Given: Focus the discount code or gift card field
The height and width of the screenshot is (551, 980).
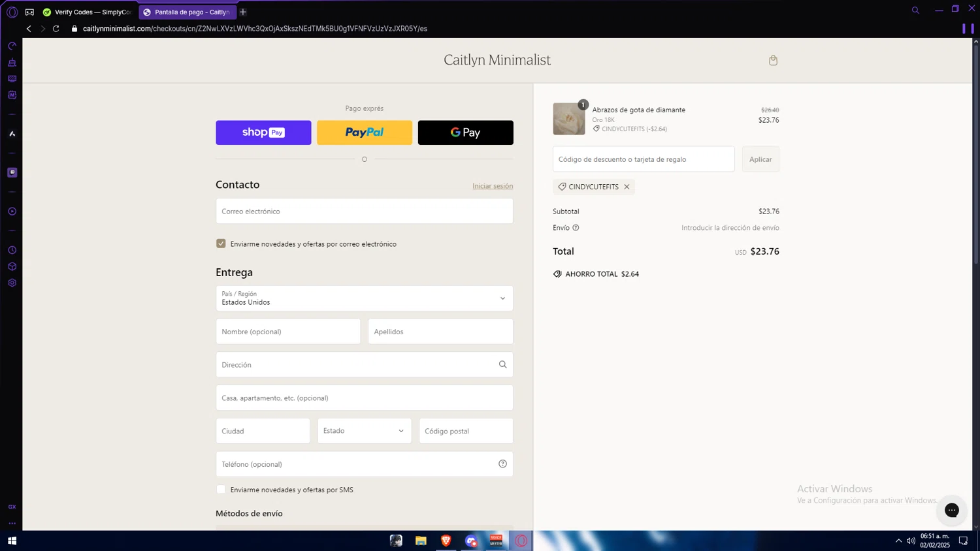Looking at the screenshot, I should click(x=644, y=159).
